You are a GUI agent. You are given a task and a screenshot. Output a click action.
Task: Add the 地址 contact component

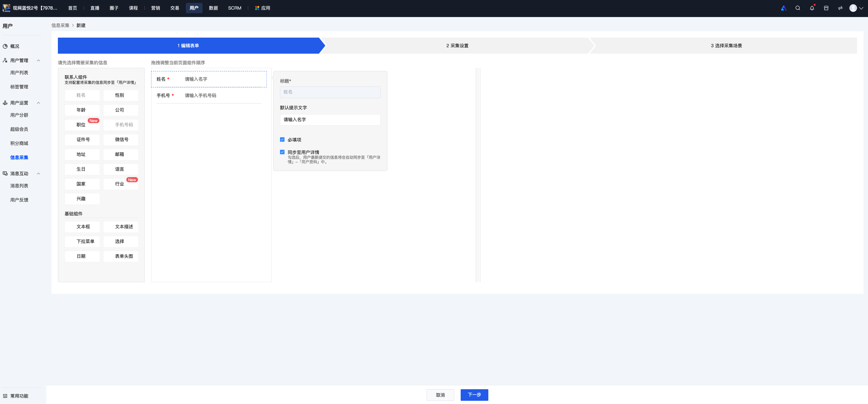(82, 154)
